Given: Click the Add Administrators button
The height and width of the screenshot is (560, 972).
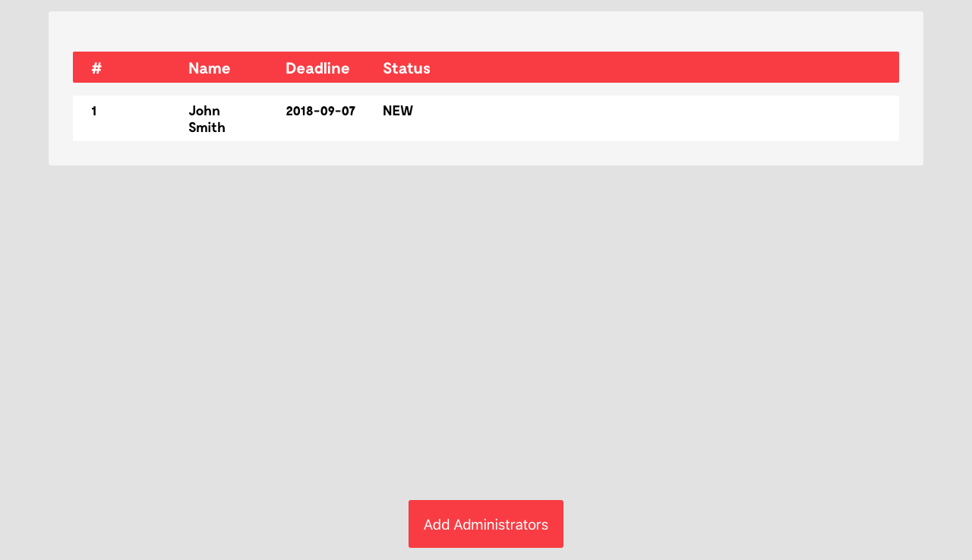Looking at the screenshot, I should point(486,524).
